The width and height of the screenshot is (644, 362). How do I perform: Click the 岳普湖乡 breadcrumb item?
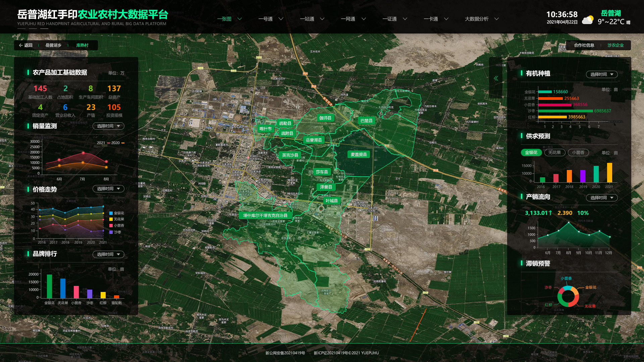click(53, 45)
